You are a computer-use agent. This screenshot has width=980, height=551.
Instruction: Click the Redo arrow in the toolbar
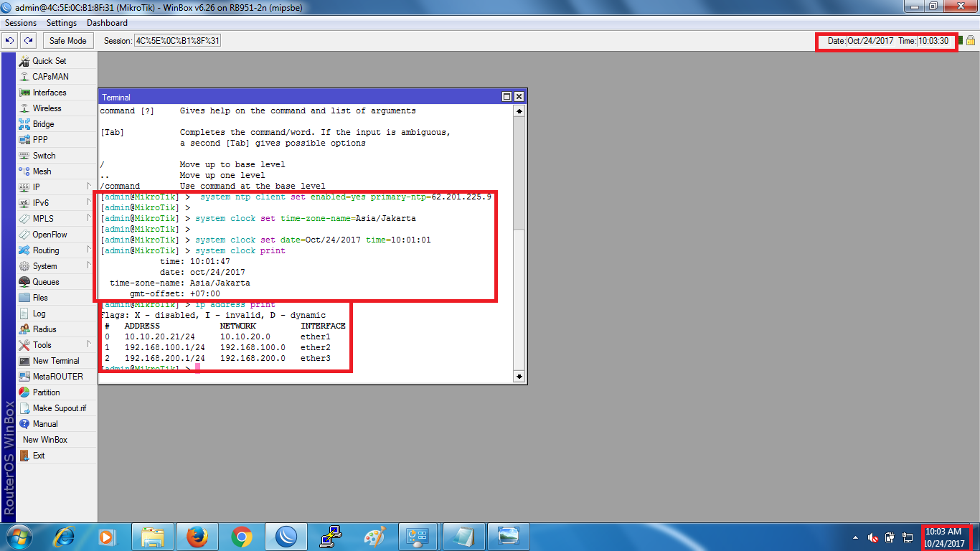coord(28,41)
